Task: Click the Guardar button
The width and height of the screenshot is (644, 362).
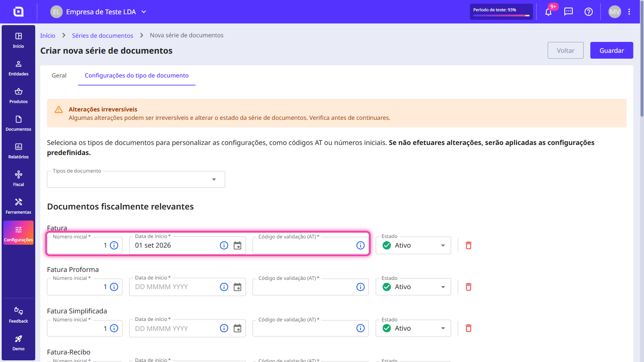Action: 612,50
